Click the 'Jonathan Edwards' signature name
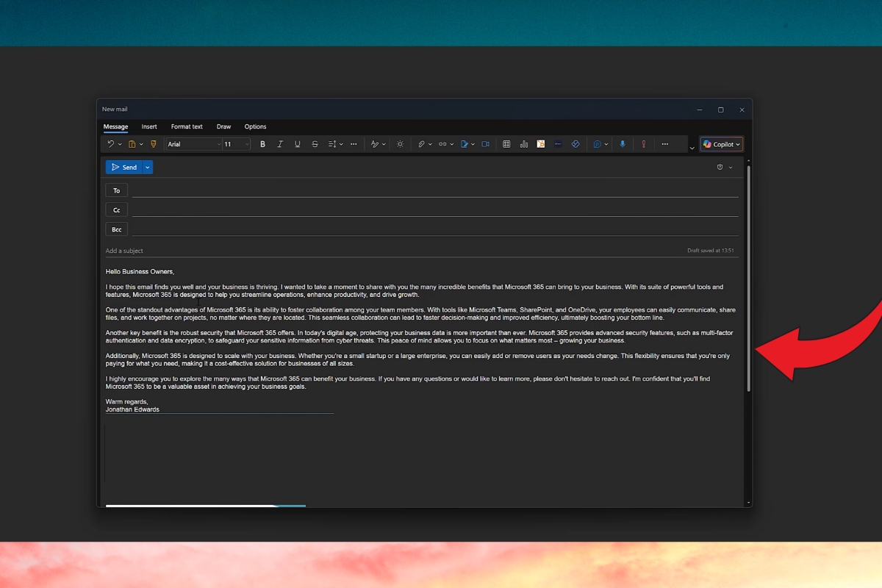This screenshot has width=882, height=588. (x=132, y=409)
